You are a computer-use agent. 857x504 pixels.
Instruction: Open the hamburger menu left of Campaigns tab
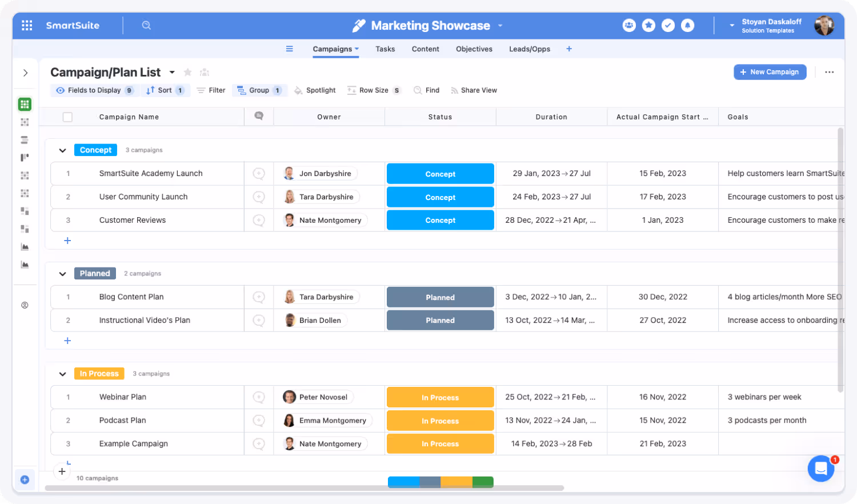[x=290, y=49]
